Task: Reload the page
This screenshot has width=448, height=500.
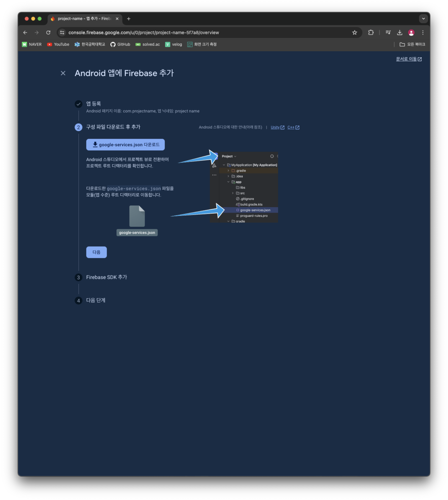Action: coord(48,33)
